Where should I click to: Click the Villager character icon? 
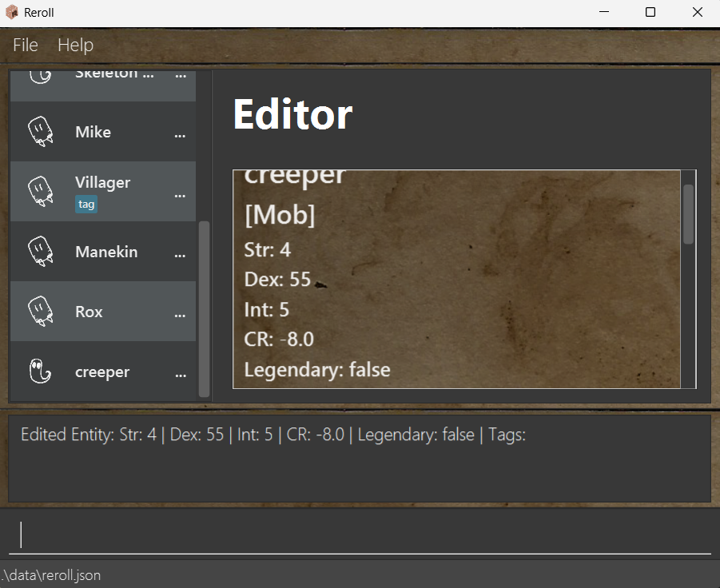click(41, 192)
